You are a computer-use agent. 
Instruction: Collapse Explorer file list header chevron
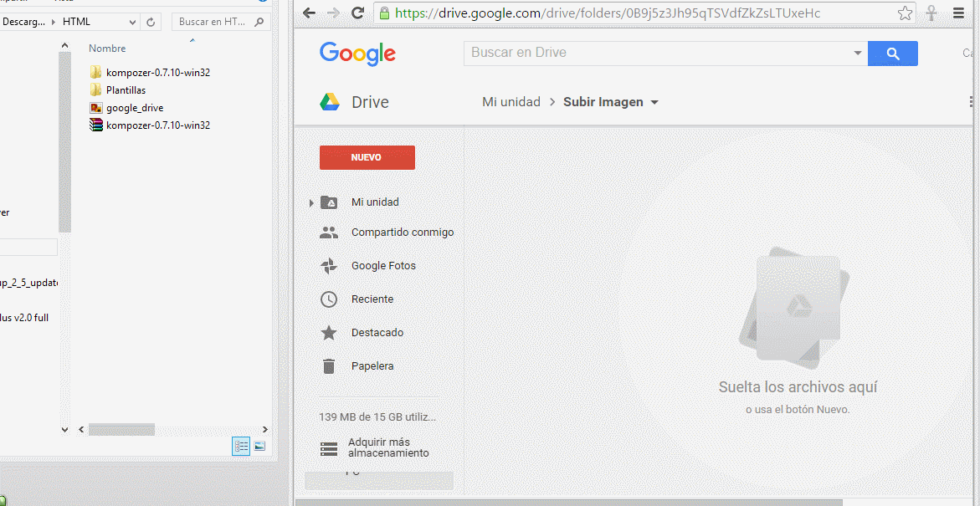coord(192,40)
